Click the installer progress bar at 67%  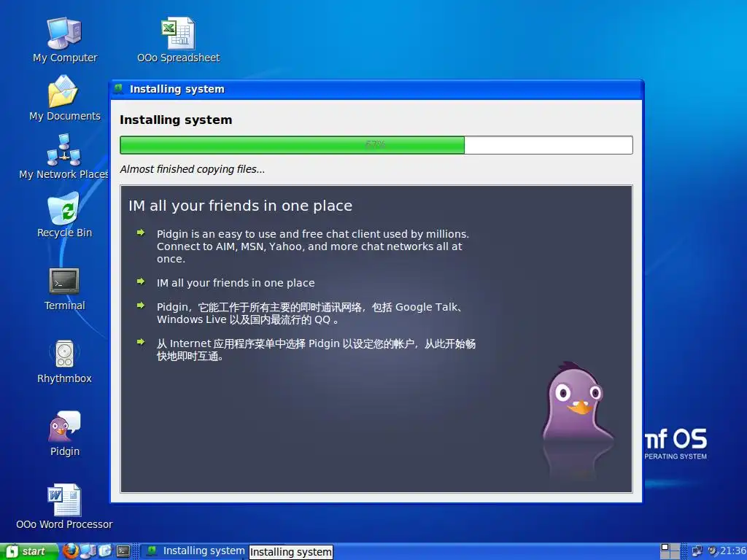pyautogui.click(x=376, y=145)
